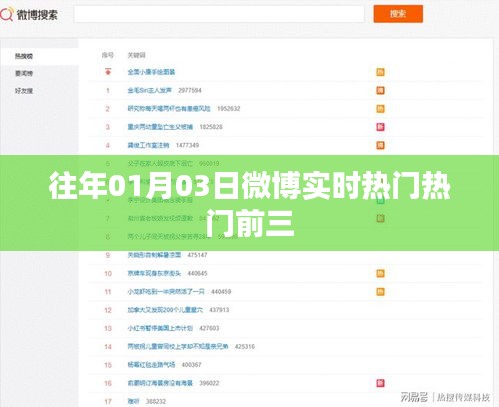Open the rank 12 topic with count 437913

tap(165, 310)
